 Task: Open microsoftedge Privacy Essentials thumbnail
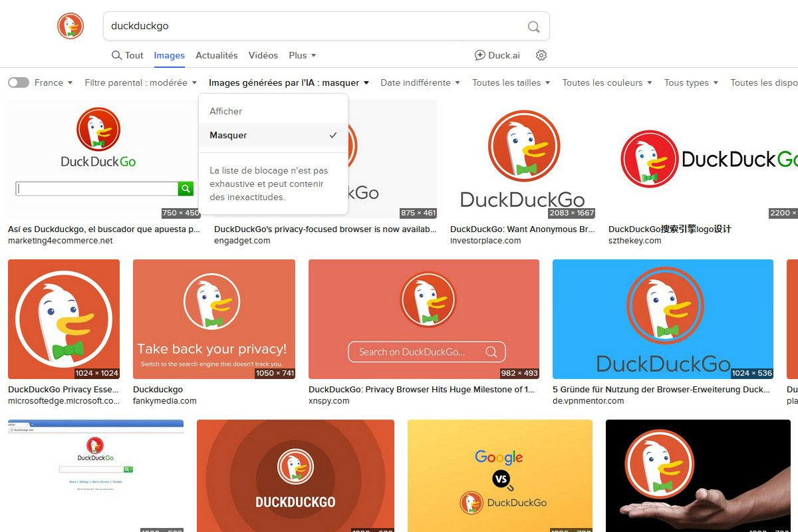pyautogui.click(x=64, y=319)
